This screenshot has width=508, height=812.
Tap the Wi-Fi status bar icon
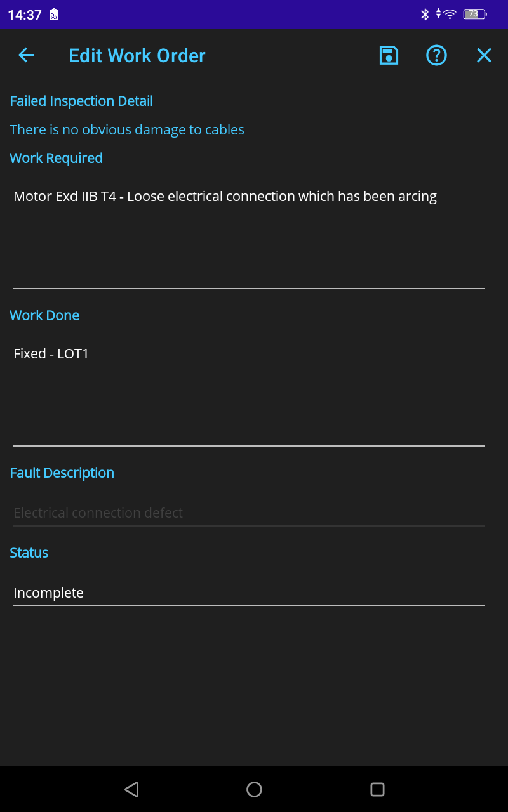coord(449,14)
